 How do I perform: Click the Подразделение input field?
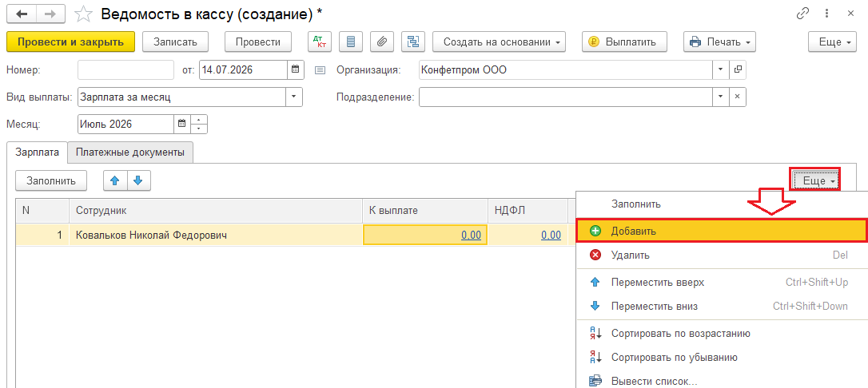565,97
